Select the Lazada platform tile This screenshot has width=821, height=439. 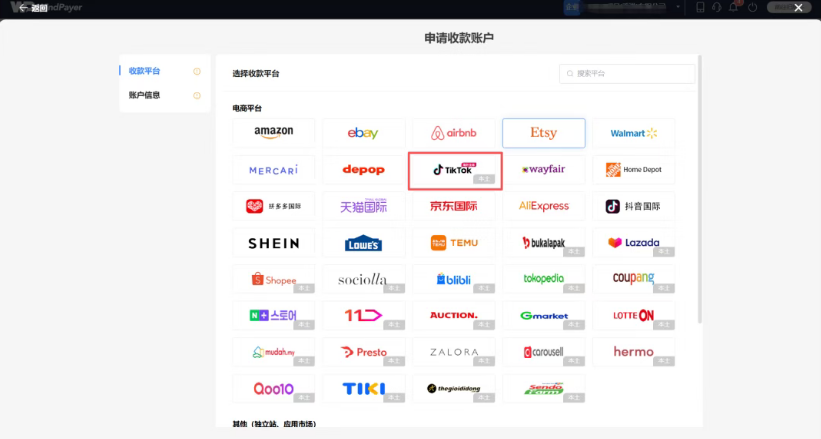634,243
